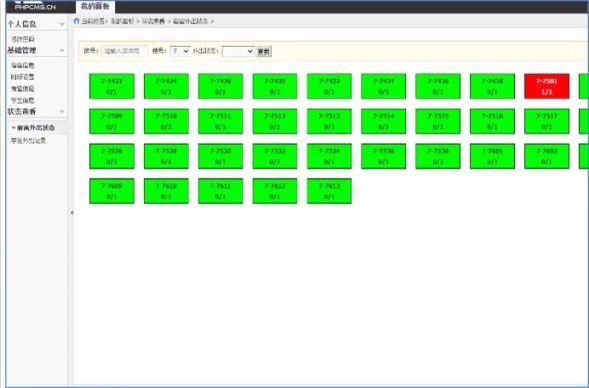Open the 修改密码 sidebar link
Viewport: 589px width, 388px height.
[23, 39]
